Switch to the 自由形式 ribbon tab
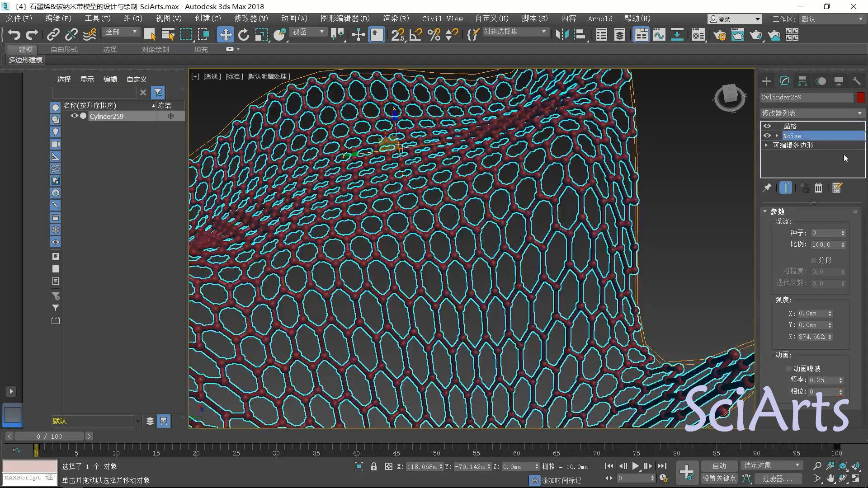Image resolution: width=868 pixels, height=488 pixels. point(64,49)
